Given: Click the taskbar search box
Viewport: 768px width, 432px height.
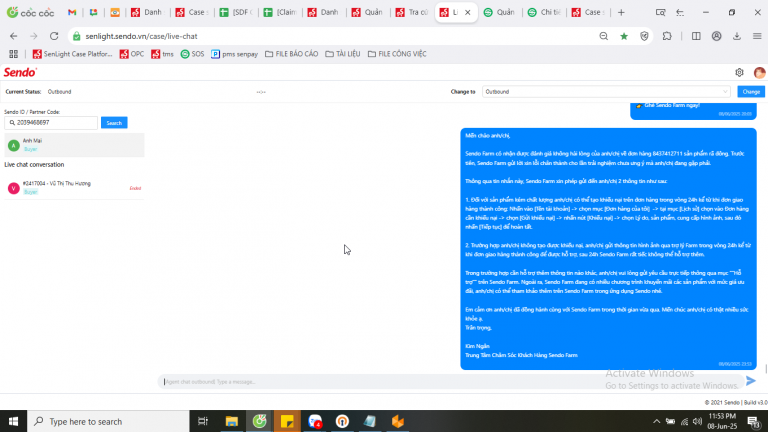Looking at the screenshot, I should [x=108, y=421].
